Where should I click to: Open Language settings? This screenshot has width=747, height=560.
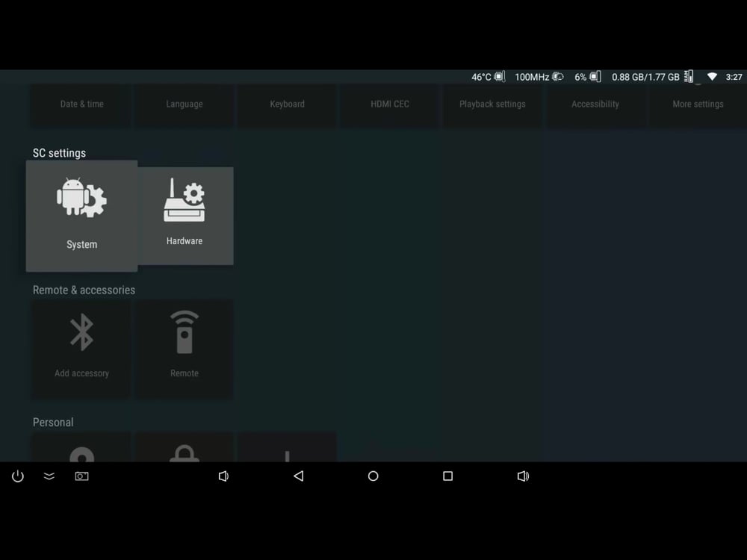(184, 105)
